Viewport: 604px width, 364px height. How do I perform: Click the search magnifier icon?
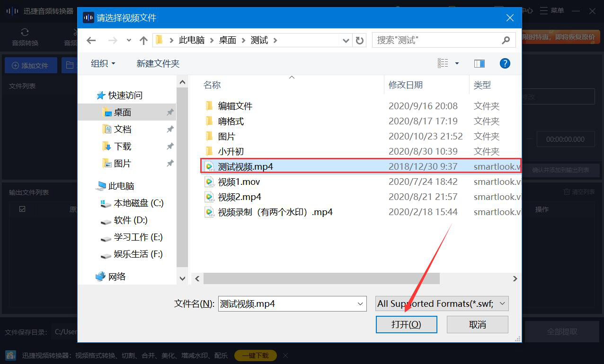click(506, 40)
